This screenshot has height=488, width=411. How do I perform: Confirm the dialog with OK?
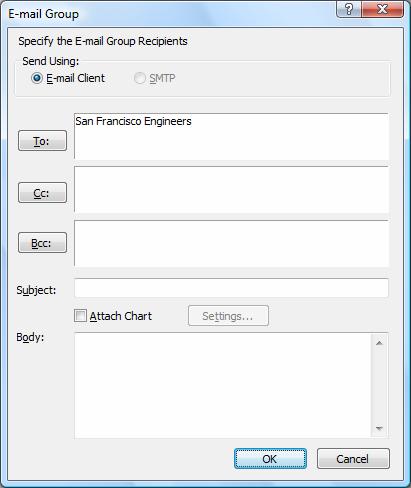270,459
